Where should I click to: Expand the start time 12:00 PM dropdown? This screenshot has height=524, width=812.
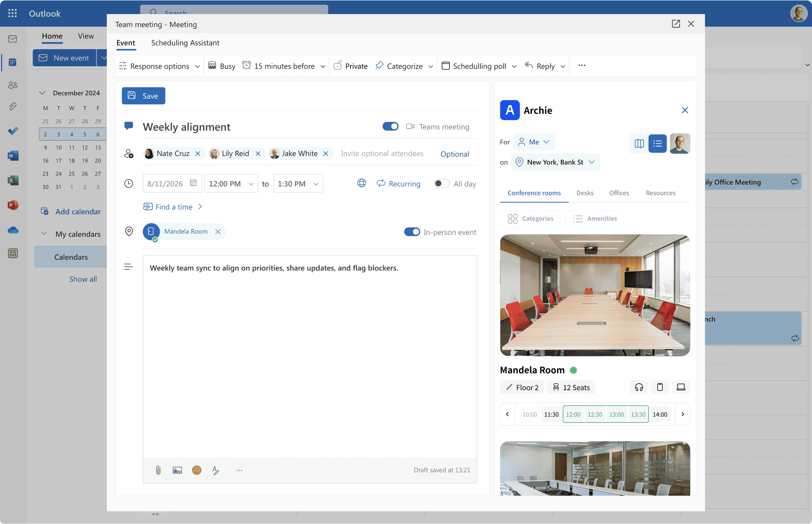pos(251,184)
